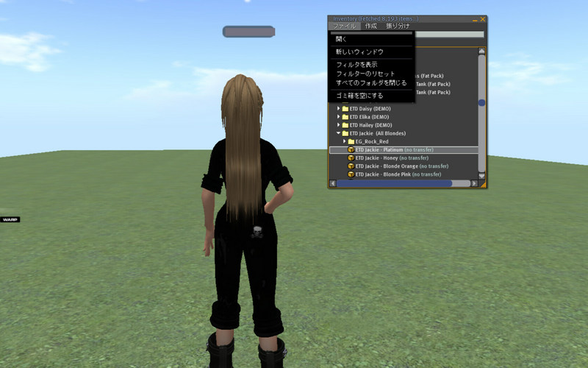The image size is (588, 368).
Task: Click the ETD Daisy (DEMO) folder icon
Action: coord(345,108)
